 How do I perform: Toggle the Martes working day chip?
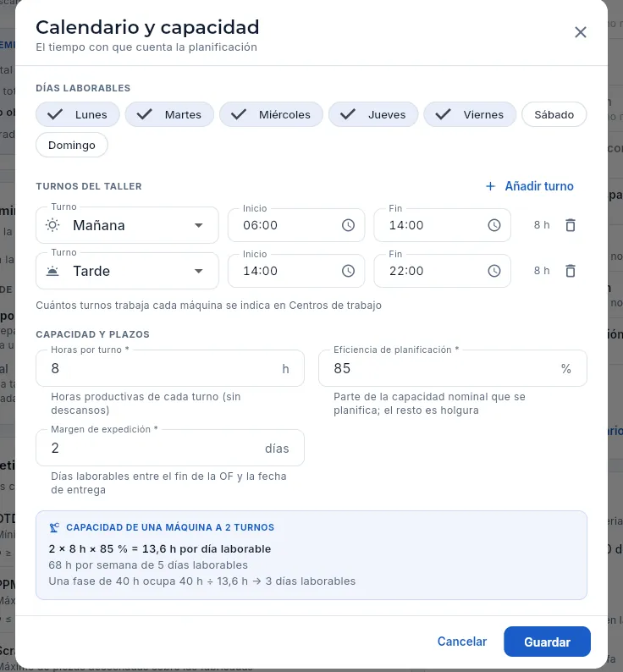click(169, 114)
